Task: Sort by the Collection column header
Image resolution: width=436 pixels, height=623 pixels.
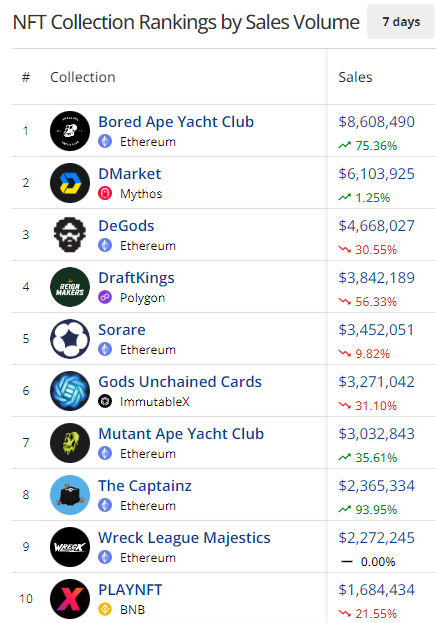Action: pos(83,77)
